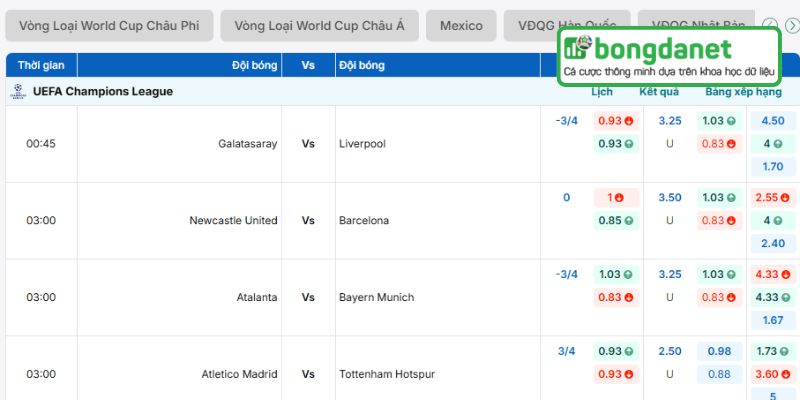Screen dimensions: 800x400
Task: Select 2.55 odds in Newcastle United row
Action: coord(773,198)
